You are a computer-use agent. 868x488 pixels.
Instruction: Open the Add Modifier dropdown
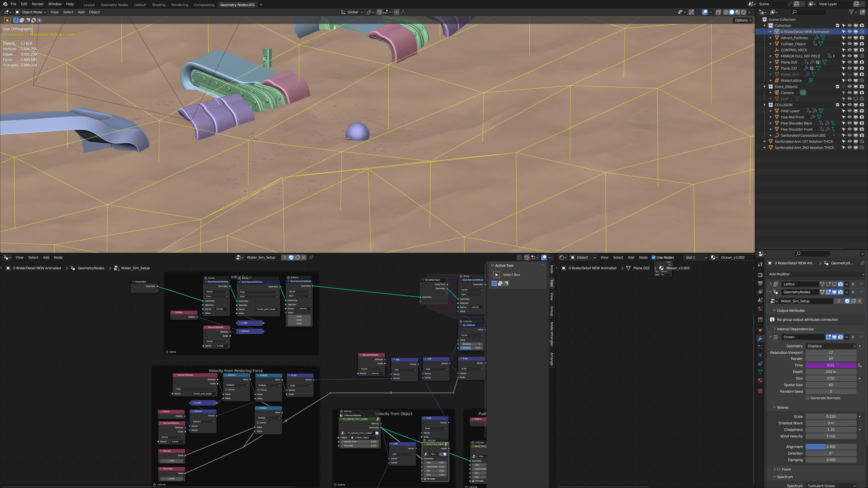(x=816, y=274)
